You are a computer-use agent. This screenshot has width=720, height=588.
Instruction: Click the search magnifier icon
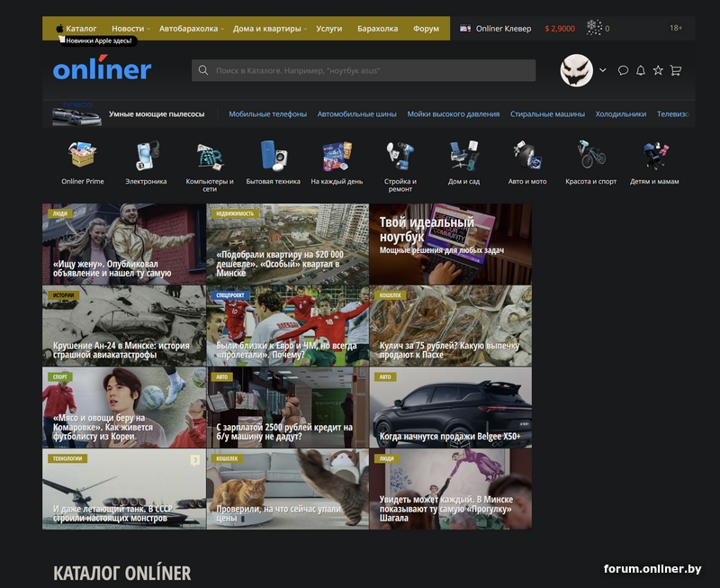click(x=203, y=70)
